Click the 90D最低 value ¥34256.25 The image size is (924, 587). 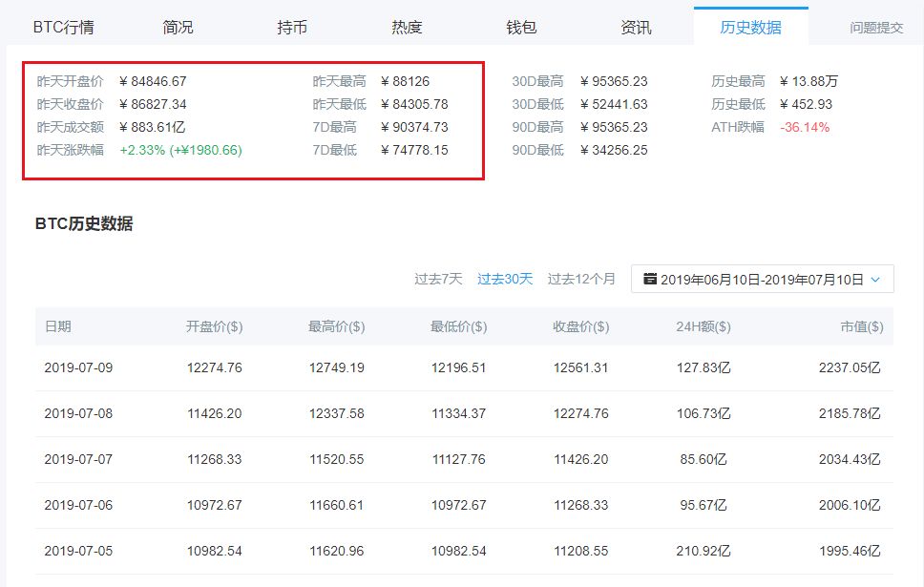click(614, 150)
